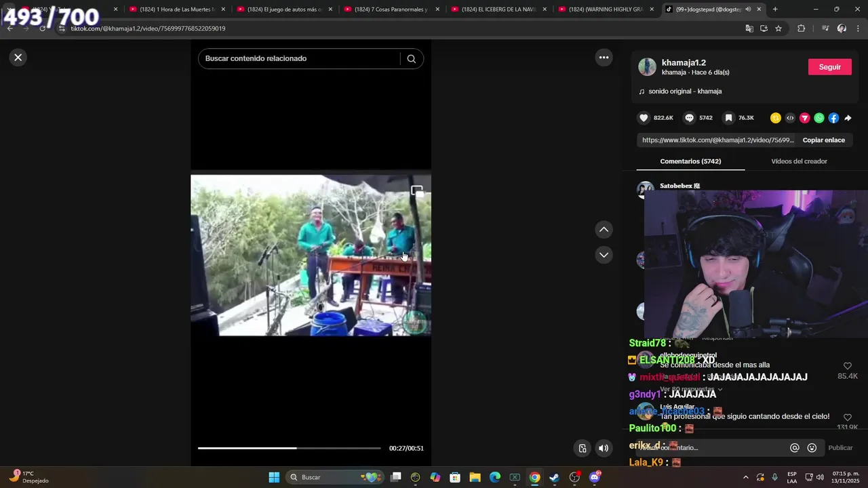Viewport: 868px width, 488px height.
Task: Open File Explorer from the taskbar
Action: 475,477
